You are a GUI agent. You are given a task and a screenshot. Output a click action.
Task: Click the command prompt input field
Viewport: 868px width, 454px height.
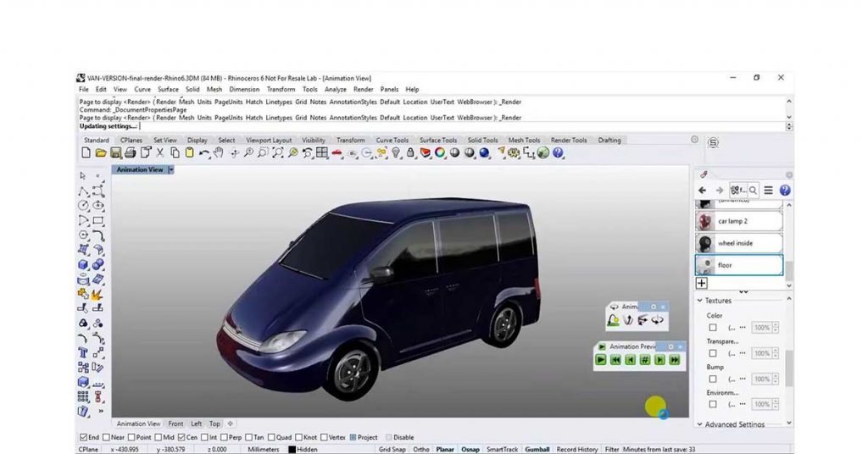tap(431, 126)
